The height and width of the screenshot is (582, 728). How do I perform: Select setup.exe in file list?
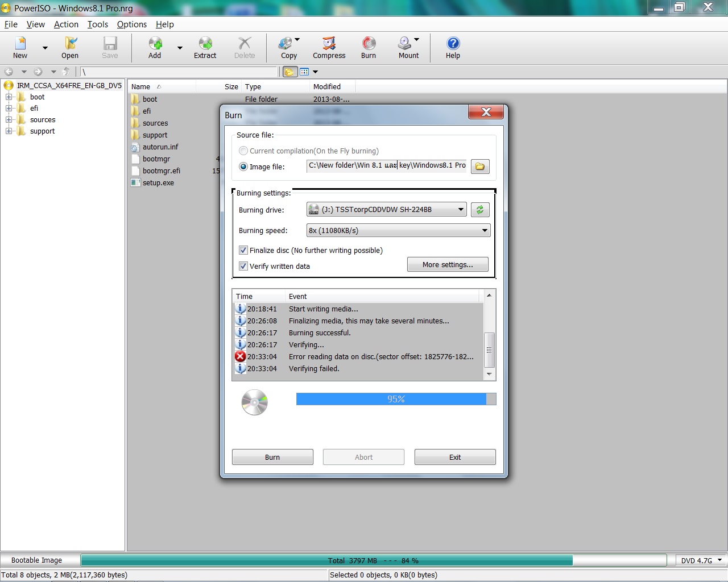(158, 183)
